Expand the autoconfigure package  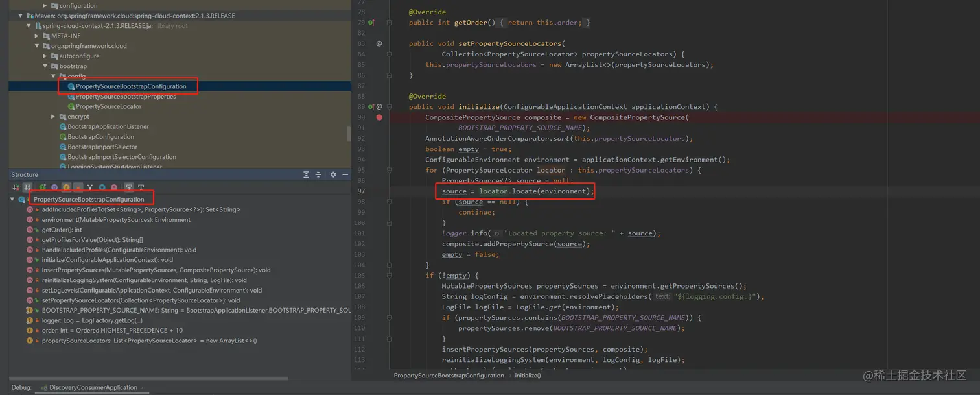(45, 56)
